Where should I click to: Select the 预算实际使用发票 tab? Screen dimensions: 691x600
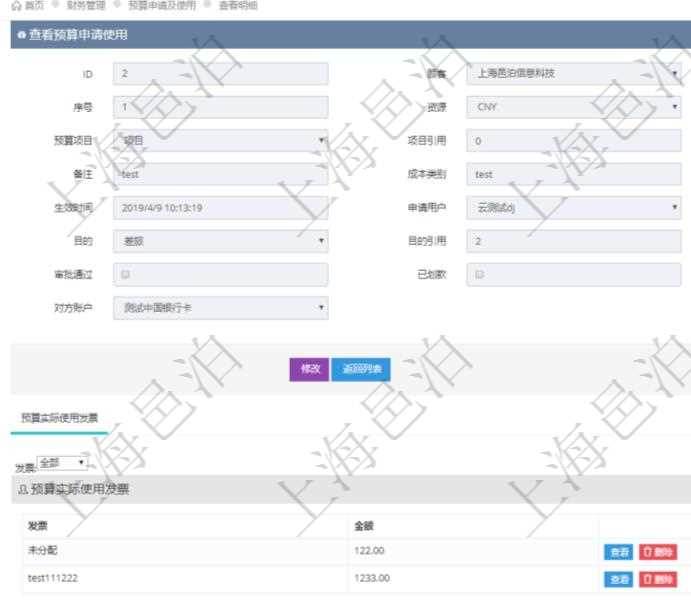tap(59, 418)
